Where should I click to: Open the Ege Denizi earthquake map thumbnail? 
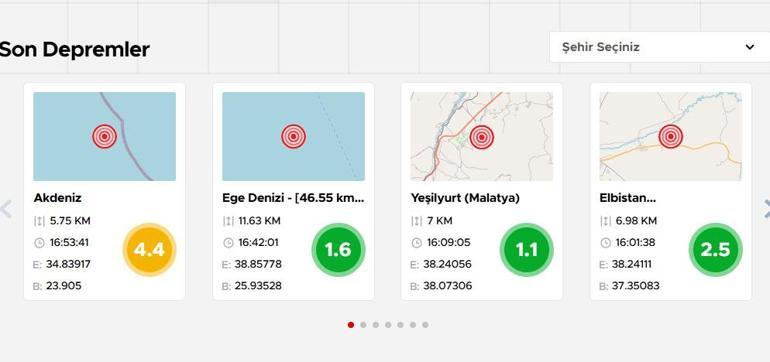293,137
